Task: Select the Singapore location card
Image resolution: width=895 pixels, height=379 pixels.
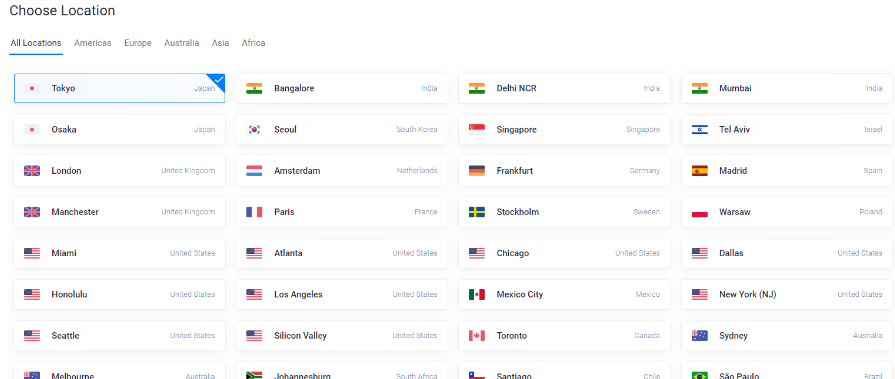Action: 565,130
